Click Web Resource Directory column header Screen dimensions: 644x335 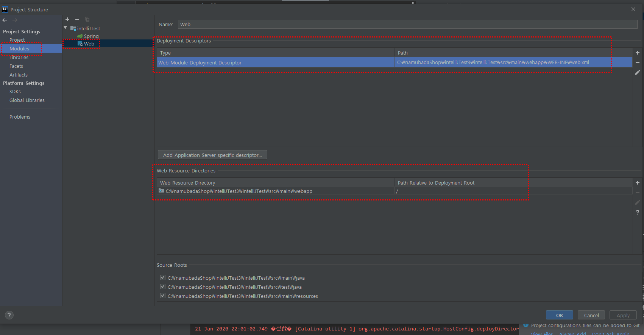click(x=276, y=183)
